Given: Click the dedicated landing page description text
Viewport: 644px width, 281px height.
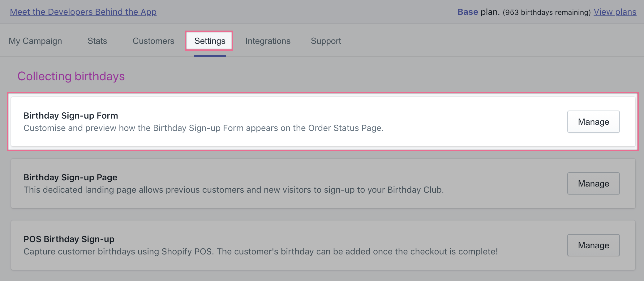Looking at the screenshot, I should point(234,190).
